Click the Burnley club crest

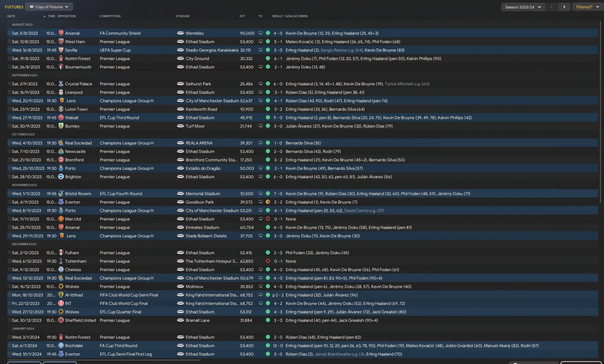[61, 126]
